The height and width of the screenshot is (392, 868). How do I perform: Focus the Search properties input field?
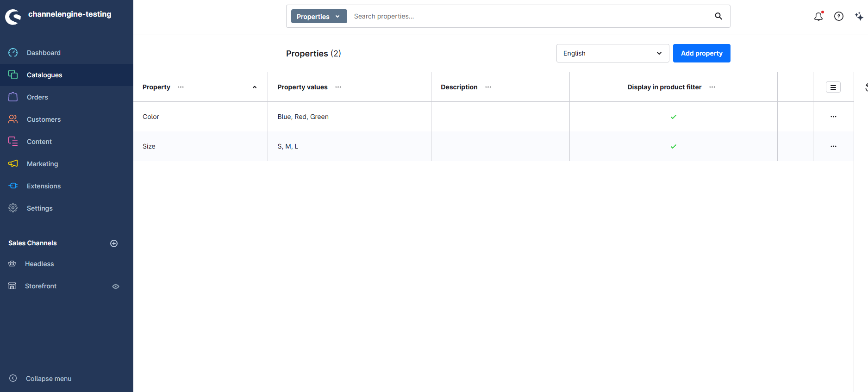[530, 16]
